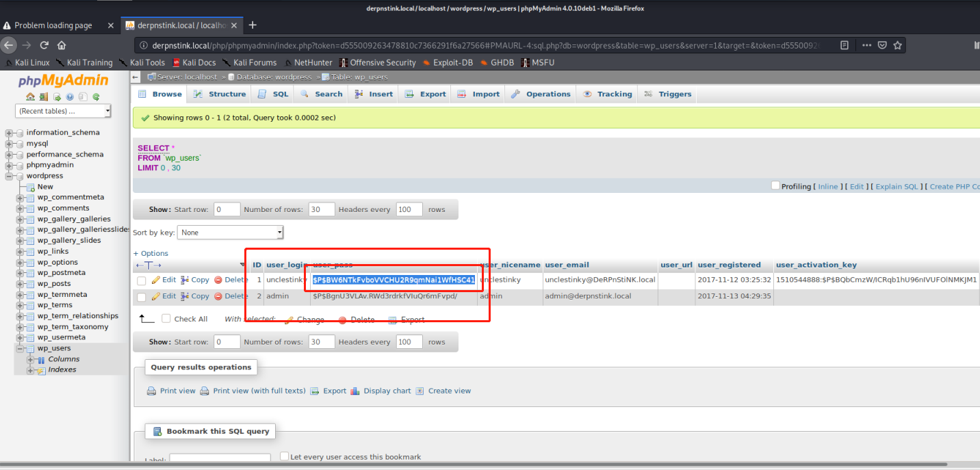
Task: Open Display chart
Action: click(381, 391)
